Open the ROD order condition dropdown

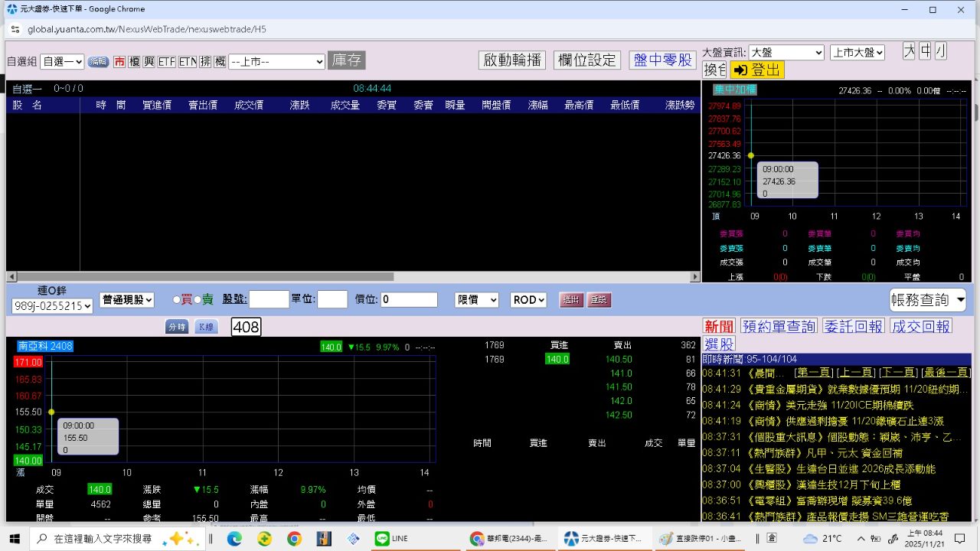click(x=528, y=300)
